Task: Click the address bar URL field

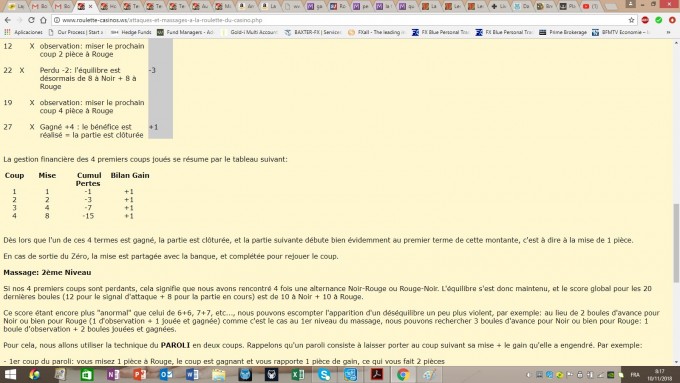Action: (343, 20)
